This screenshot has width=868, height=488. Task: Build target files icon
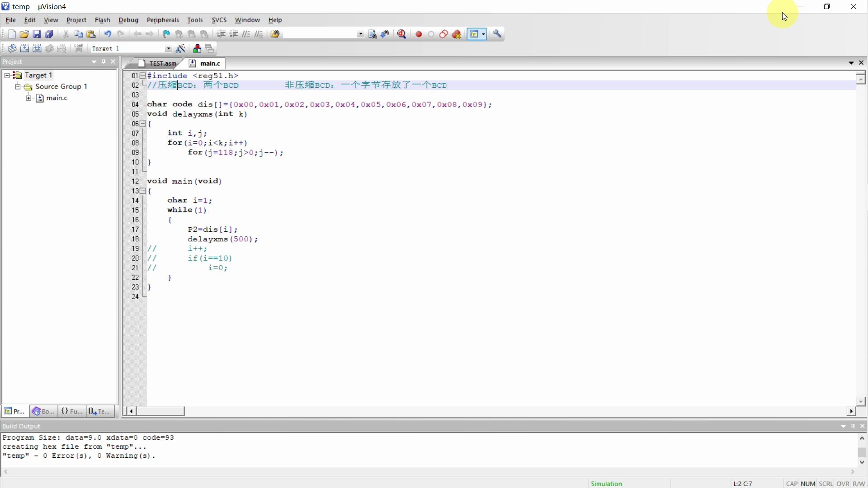pos(25,49)
